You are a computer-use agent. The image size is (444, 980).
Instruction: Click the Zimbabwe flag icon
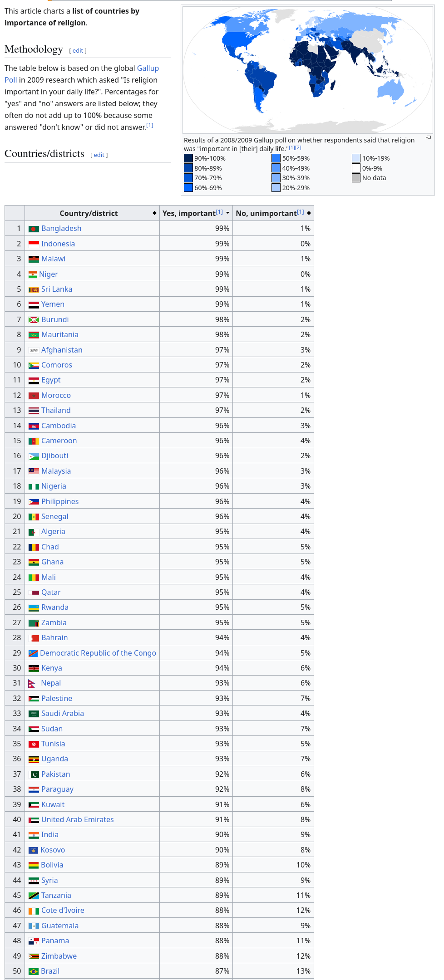click(x=34, y=956)
